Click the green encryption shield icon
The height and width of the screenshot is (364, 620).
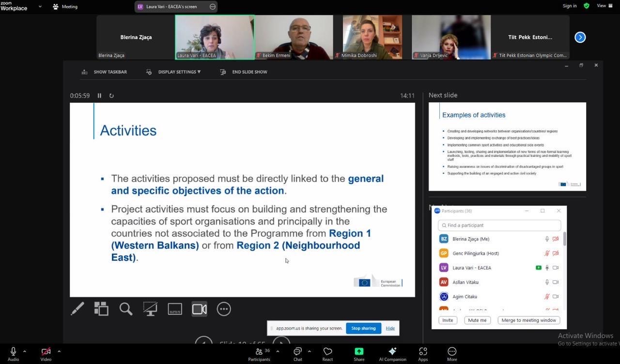587,6
